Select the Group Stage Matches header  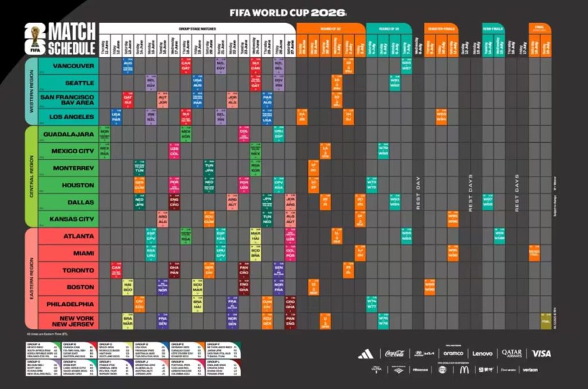coord(197,28)
